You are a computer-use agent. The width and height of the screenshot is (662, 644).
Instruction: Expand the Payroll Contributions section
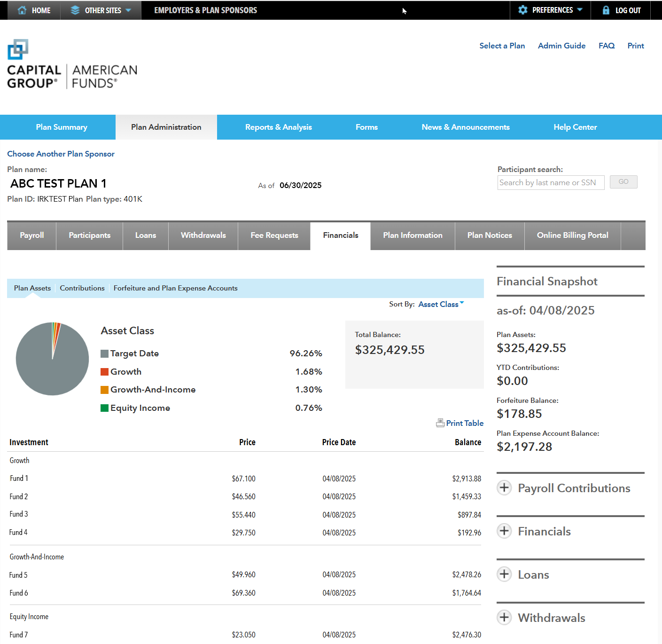pos(504,488)
